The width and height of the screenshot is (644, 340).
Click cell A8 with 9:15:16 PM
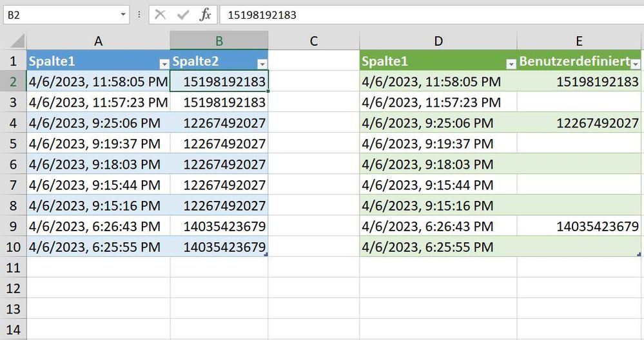98,205
